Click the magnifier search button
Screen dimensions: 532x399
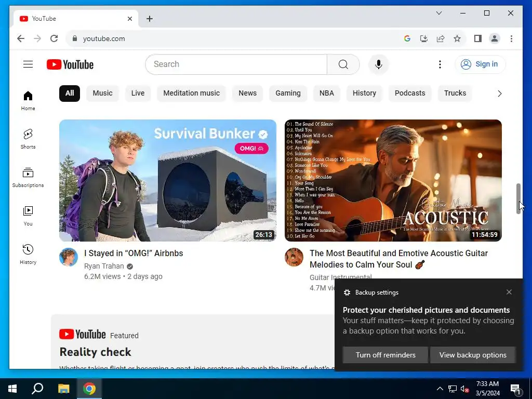point(343,64)
